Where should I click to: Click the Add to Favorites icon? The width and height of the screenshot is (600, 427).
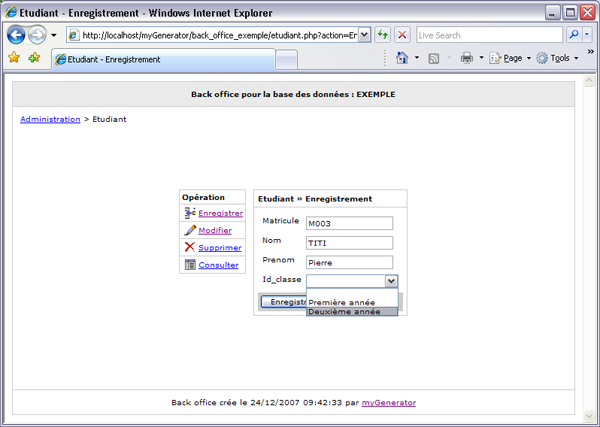(x=34, y=58)
